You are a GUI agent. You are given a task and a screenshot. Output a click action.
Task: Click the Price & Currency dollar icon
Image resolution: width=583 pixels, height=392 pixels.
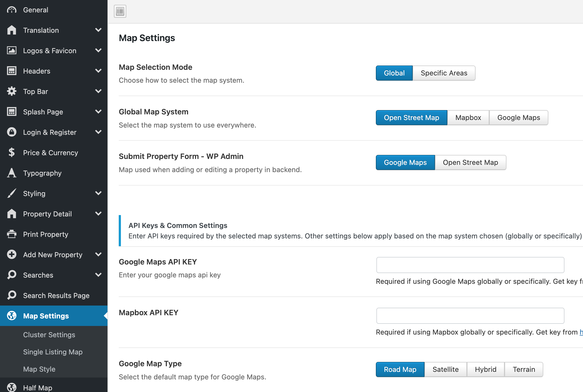(x=12, y=153)
